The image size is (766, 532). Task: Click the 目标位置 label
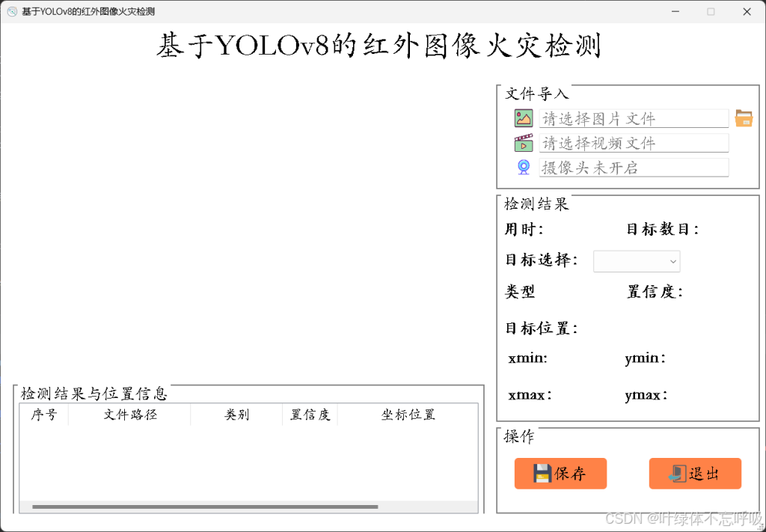542,328
